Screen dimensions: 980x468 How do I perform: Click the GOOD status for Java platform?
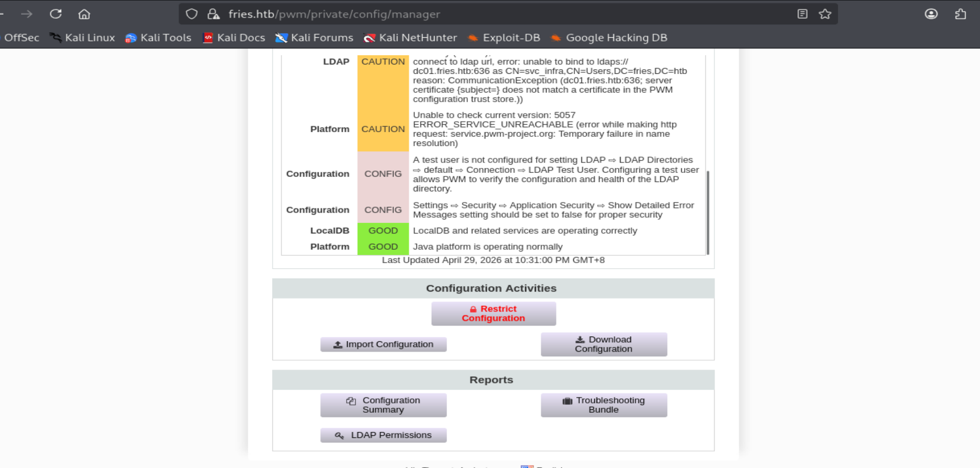pyautogui.click(x=383, y=247)
